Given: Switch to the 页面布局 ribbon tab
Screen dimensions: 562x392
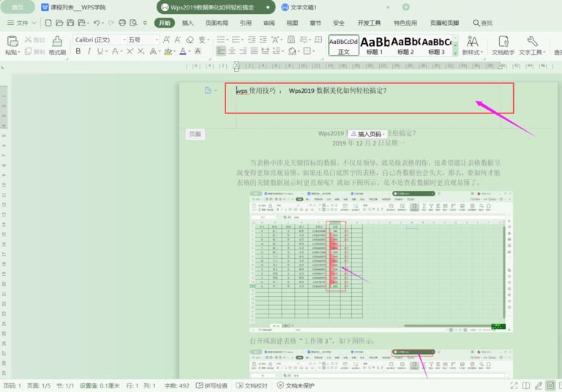Looking at the screenshot, I should pos(217,23).
